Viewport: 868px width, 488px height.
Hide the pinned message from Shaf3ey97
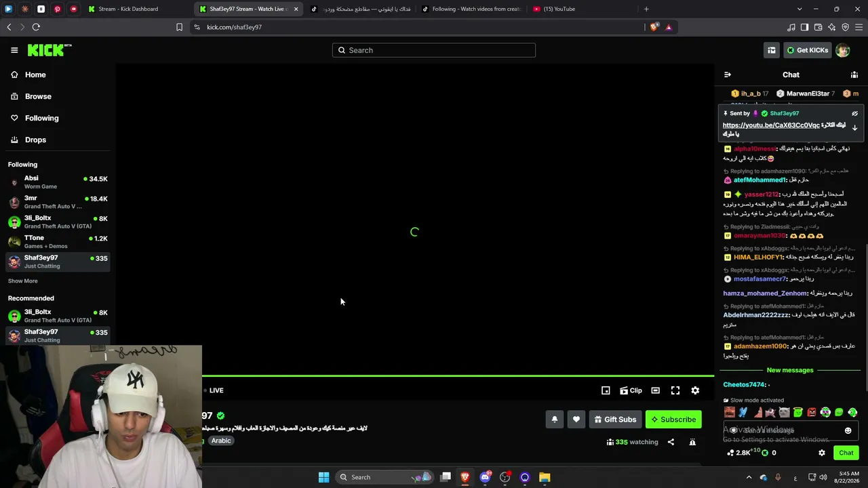(854, 113)
